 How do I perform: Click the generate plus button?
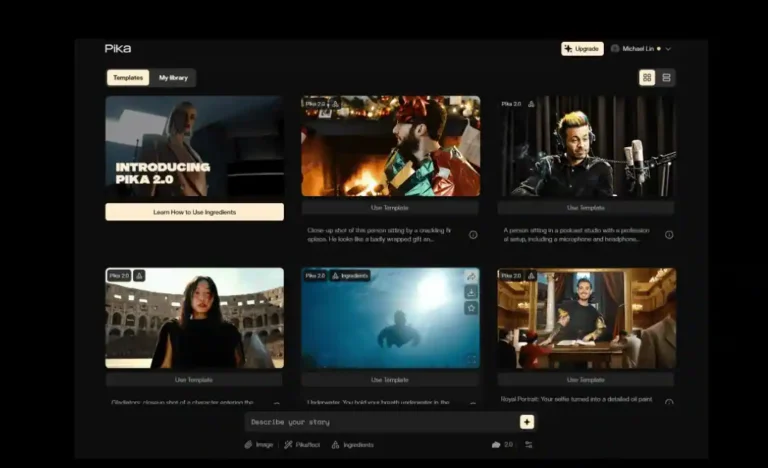pos(527,422)
